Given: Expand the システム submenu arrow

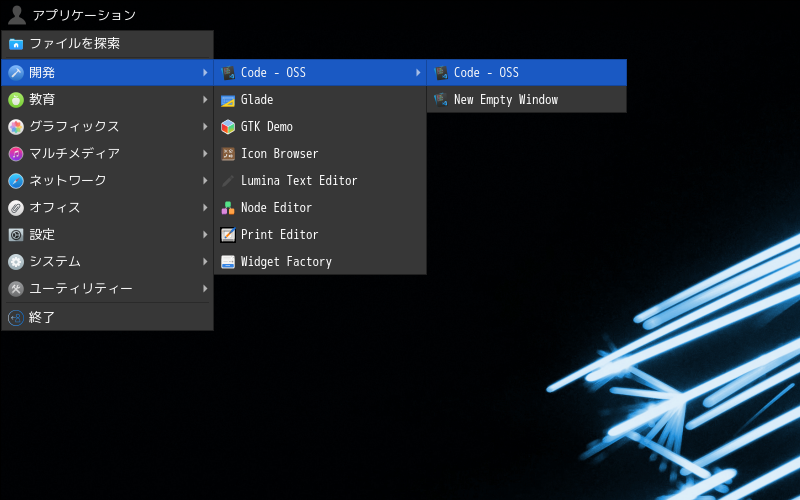Looking at the screenshot, I should click(x=205, y=262).
